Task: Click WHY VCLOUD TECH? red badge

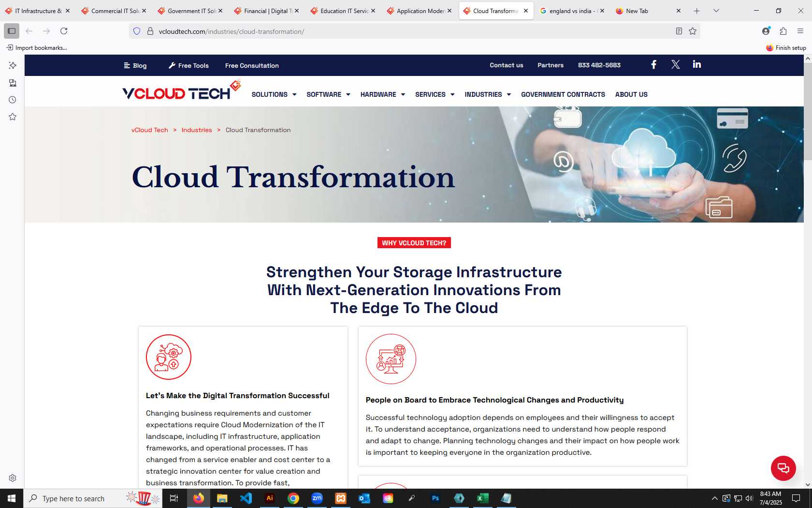Action: point(414,243)
